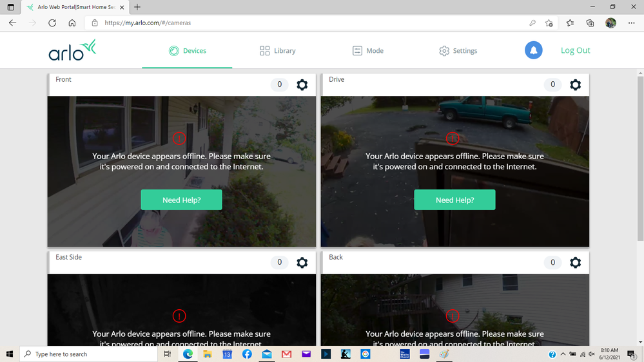Click the Front camera offline warning icon
The width and height of the screenshot is (644, 362).
click(x=179, y=138)
